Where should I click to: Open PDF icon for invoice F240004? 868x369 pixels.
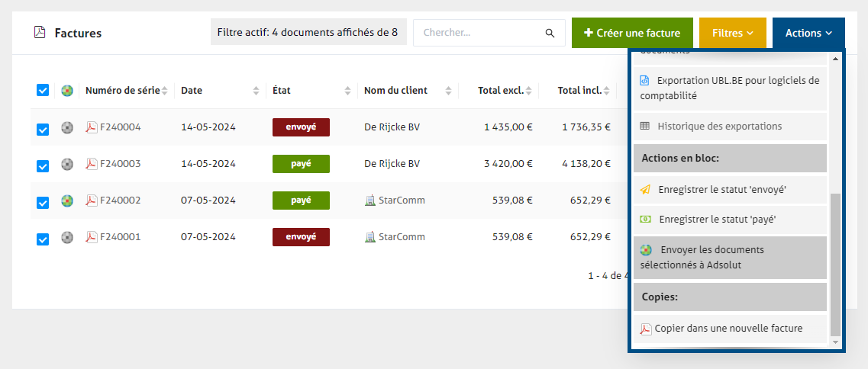[91, 127]
